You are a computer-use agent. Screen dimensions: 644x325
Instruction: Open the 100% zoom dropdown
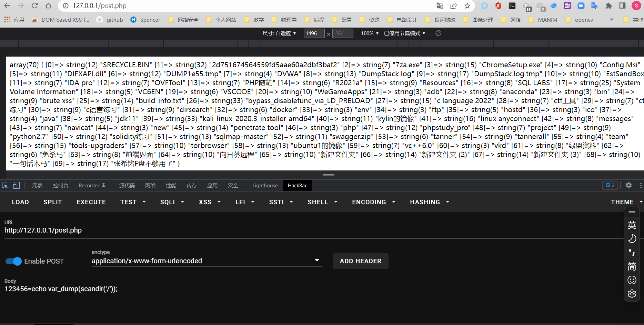coord(370,33)
